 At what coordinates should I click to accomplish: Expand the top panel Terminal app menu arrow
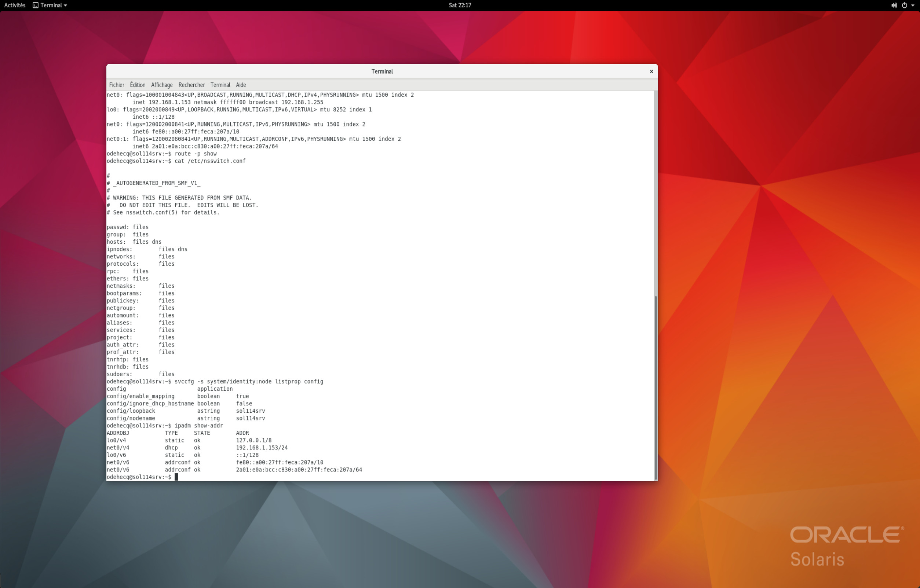(x=65, y=5)
